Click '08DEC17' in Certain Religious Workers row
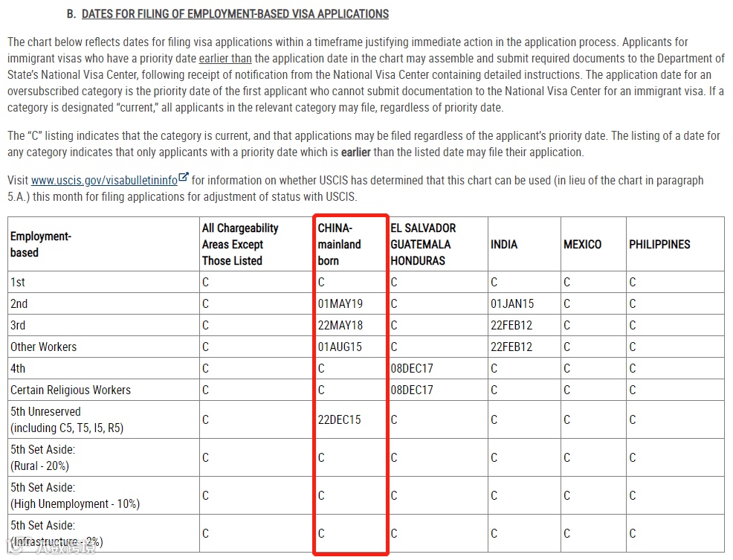Viewport: 733px width, 560px height. (412, 390)
